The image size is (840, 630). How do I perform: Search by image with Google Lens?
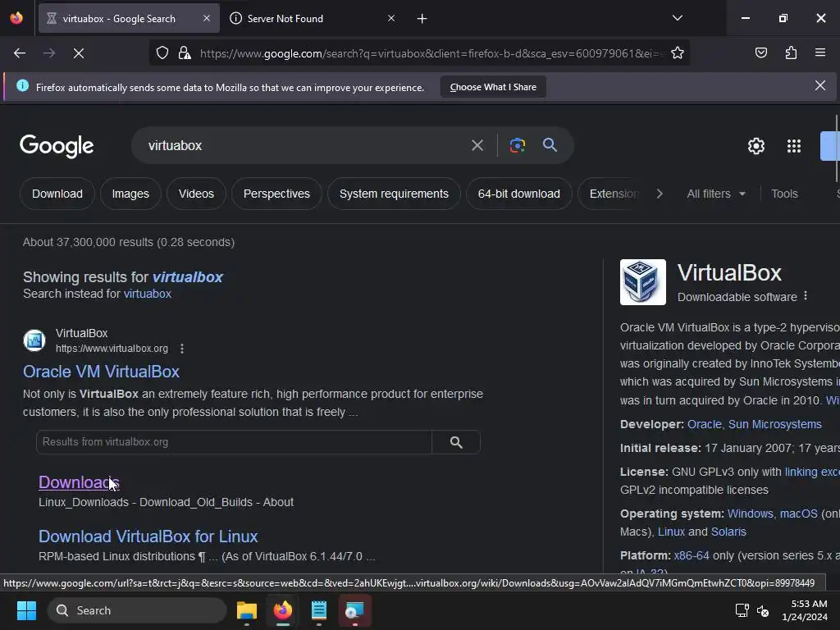(x=517, y=145)
